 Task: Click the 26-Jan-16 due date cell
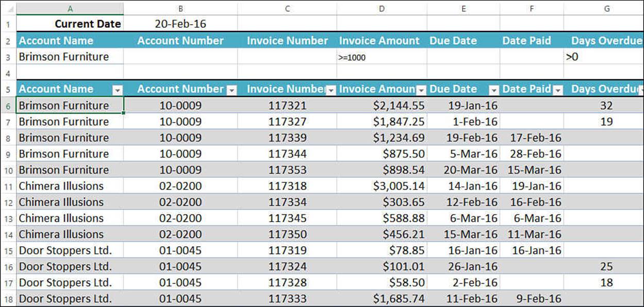463,266
